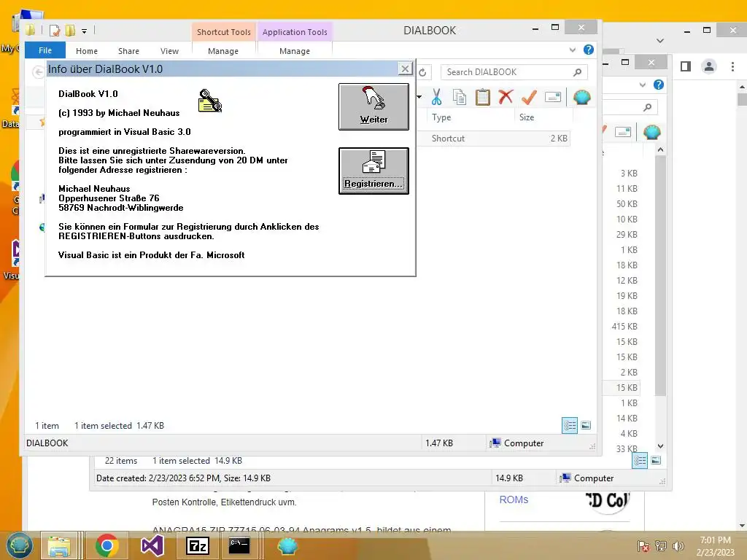Click the Chrome page scroll-up arrow
The height and width of the screenshot is (560, 747).
click(x=742, y=87)
